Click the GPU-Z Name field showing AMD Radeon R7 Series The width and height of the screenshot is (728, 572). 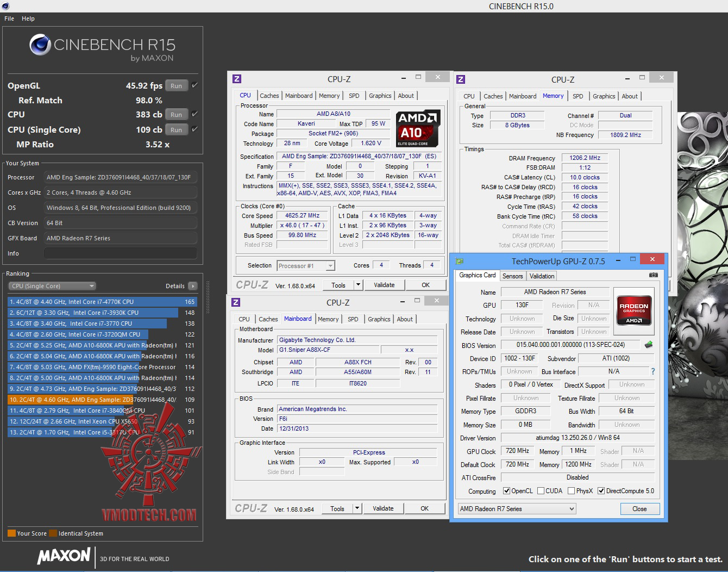point(555,292)
